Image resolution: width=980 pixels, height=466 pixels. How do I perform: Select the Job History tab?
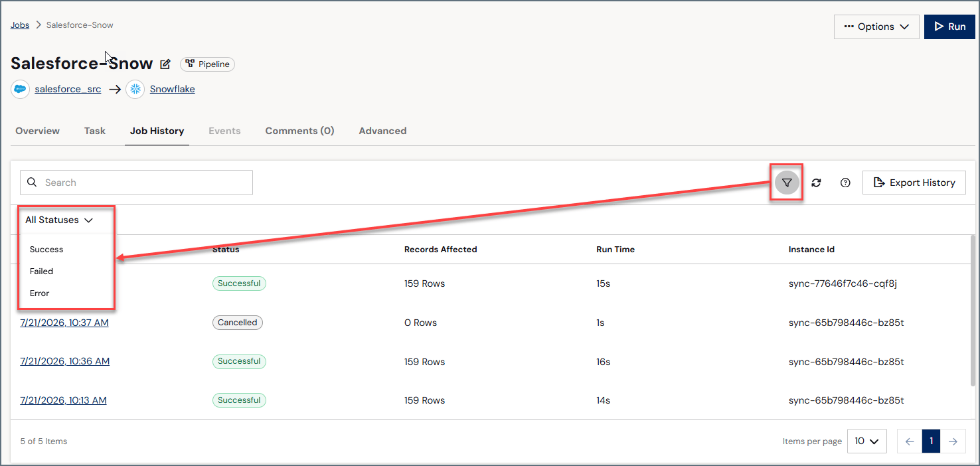point(157,131)
